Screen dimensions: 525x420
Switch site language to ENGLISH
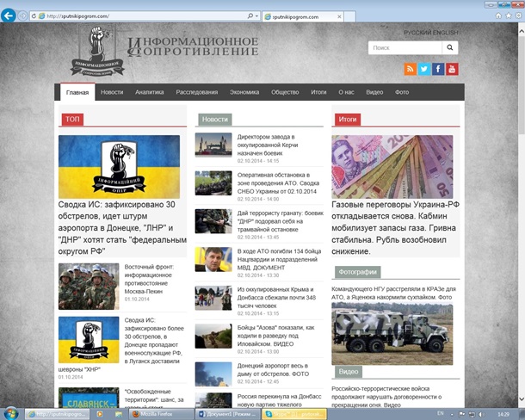pyautogui.click(x=448, y=32)
